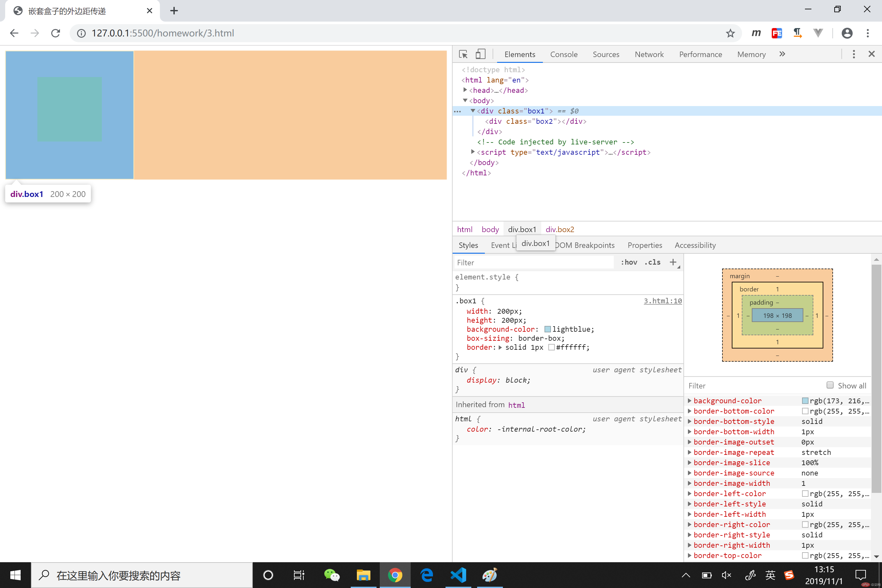The width and height of the screenshot is (882, 588).
Task: Open a new browser tab
Action: [174, 11]
